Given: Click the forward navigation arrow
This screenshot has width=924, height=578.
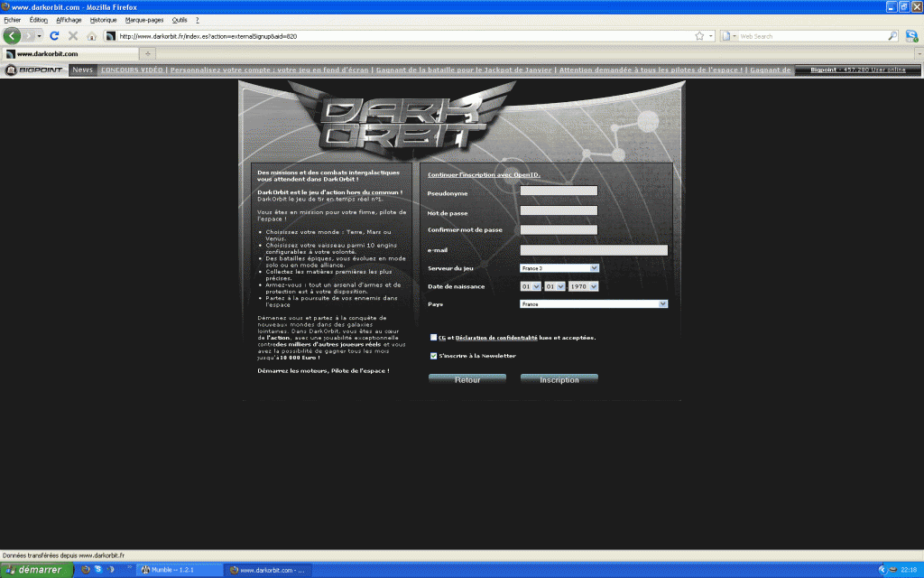Looking at the screenshot, I should pos(28,36).
